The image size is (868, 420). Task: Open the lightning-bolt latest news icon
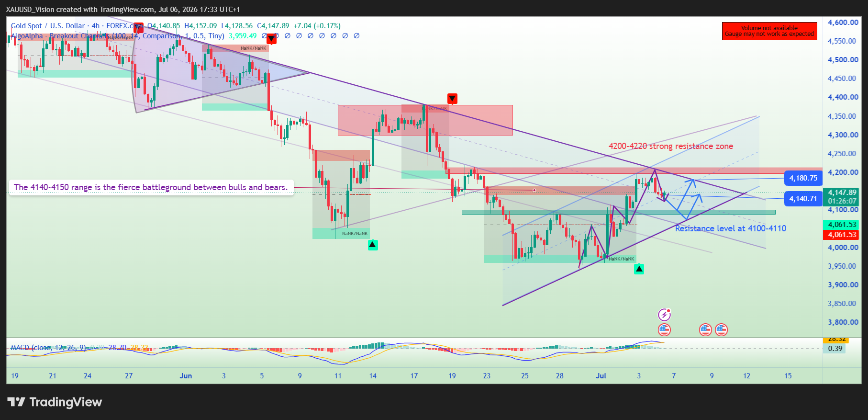point(664,315)
